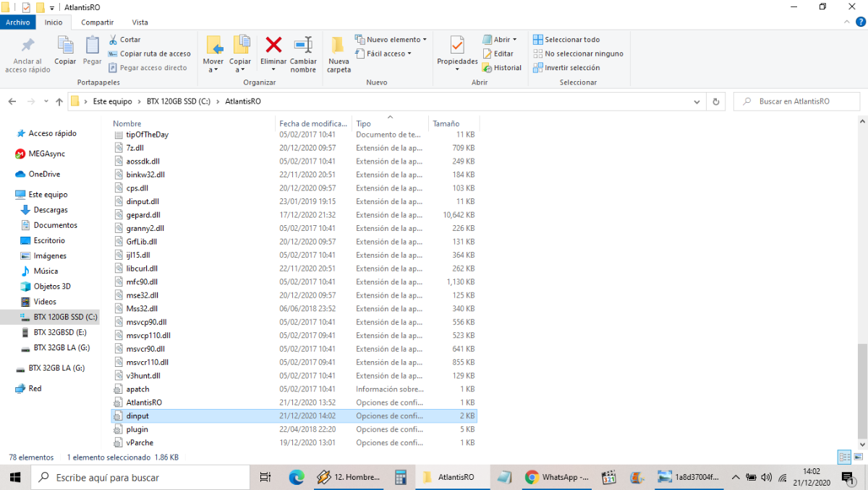The image size is (868, 490).
Task: Select the dinput.dll file
Action: (x=294, y=201)
